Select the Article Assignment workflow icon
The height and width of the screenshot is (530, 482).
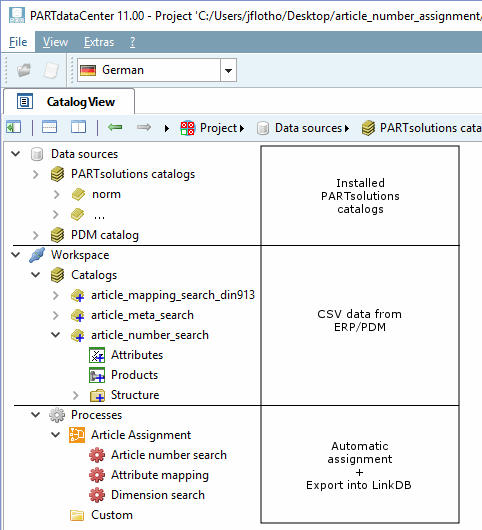[x=77, y=435]
